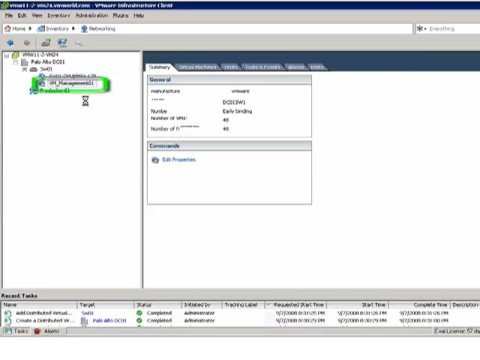
Task: Open the search scope dropdown
Action: point(422,29)
